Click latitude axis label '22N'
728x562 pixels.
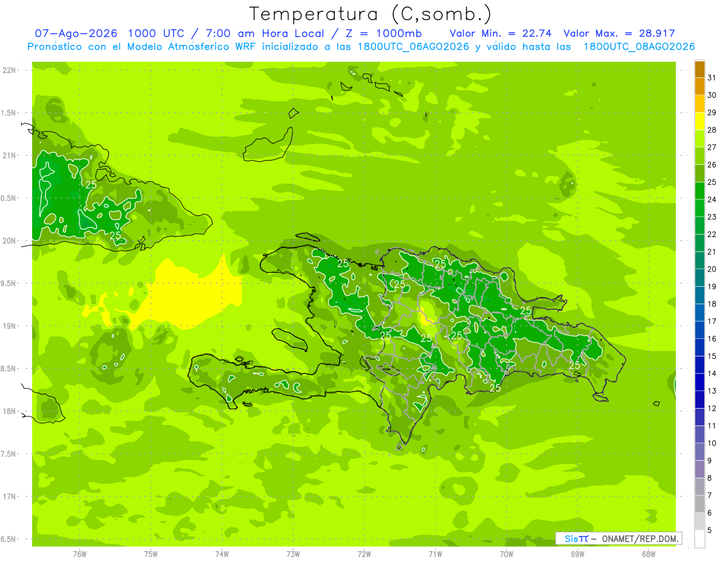click(x=8, y=70)
